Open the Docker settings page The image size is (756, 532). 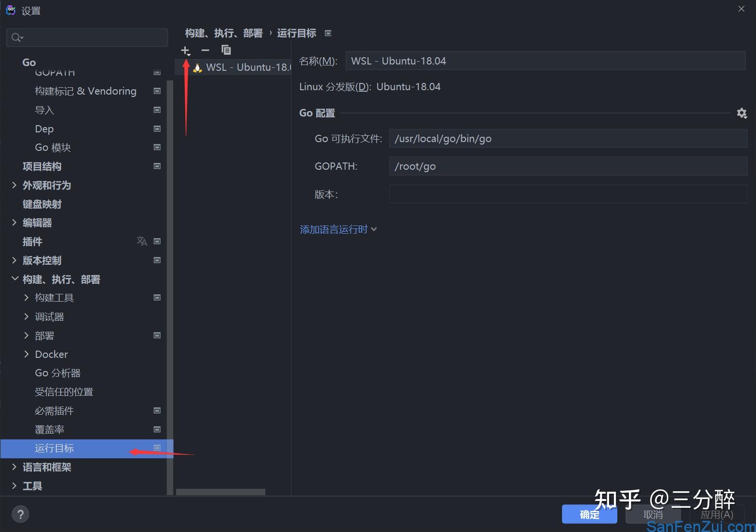click(51, 354)
